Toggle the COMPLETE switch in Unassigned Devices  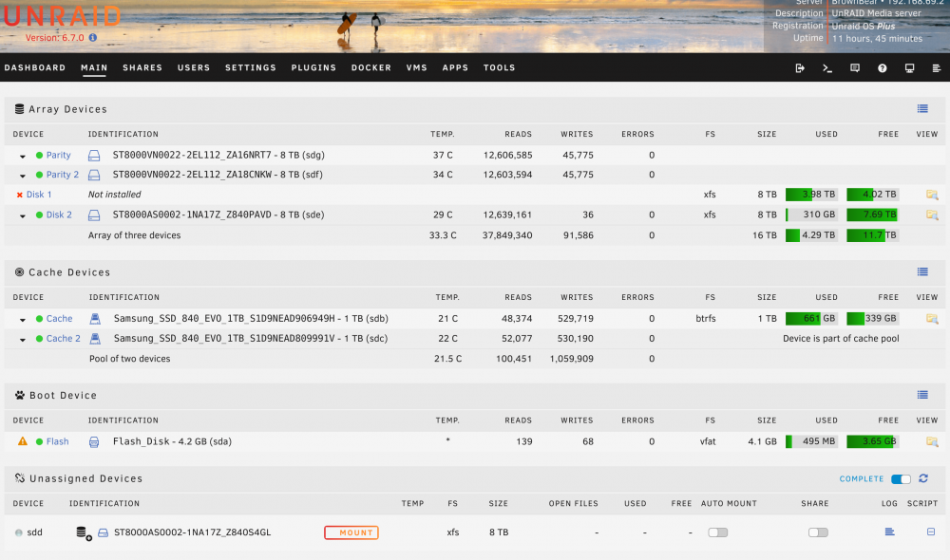(901, 479)
